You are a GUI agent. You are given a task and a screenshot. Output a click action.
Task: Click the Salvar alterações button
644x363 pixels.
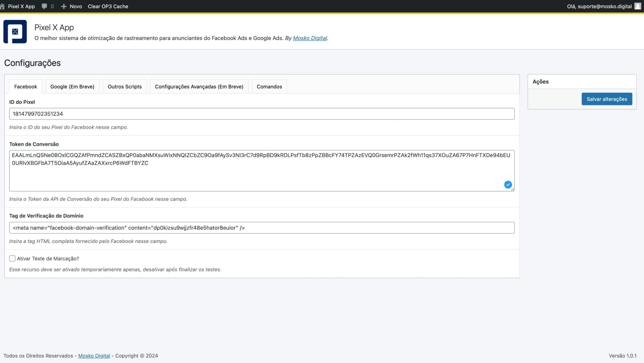(x=607, y=99)
